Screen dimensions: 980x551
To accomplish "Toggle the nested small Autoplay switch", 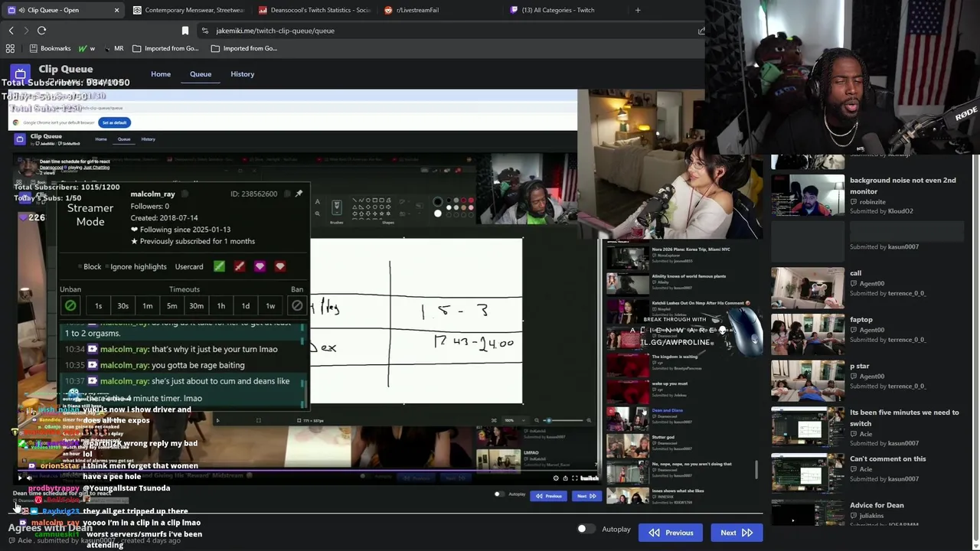I will pyautogui.click(x=499, y=494).
